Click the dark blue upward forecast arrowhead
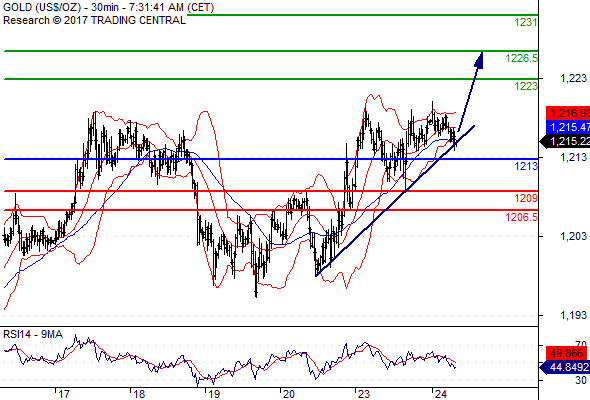Image resolution: width=590 pixels, height=400 pixels. click(x=479, y=60)
